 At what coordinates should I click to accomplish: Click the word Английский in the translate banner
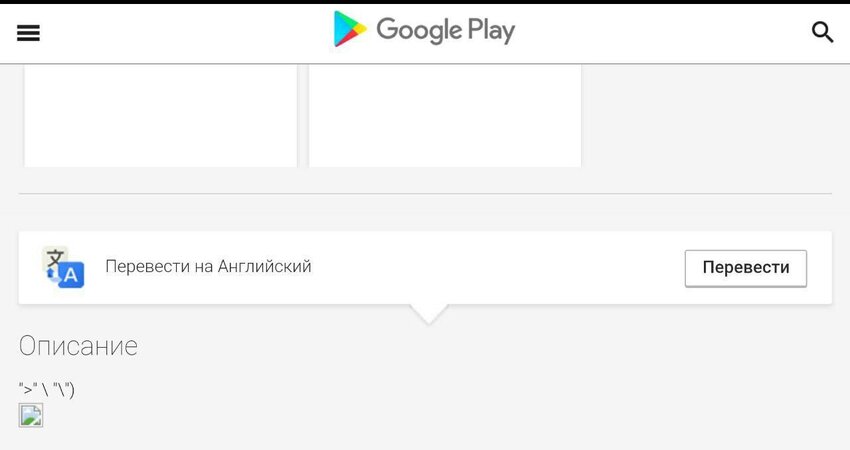click(265, 266)
